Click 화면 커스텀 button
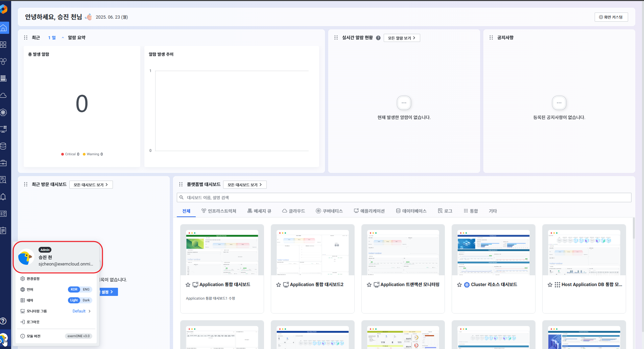 (611, 17)
